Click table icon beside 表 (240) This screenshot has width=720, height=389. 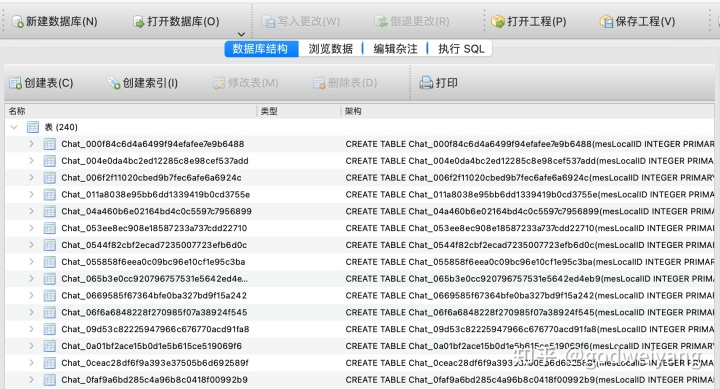click(x=33, y=127)
